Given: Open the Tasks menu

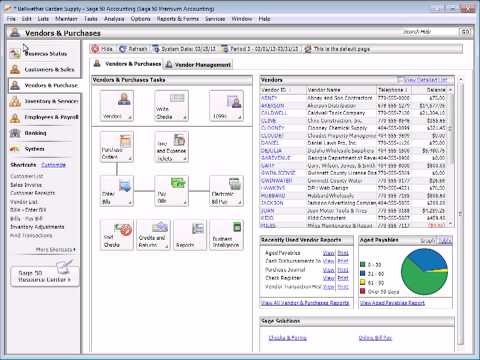Looking at the screenshot, I should [91, 19].
